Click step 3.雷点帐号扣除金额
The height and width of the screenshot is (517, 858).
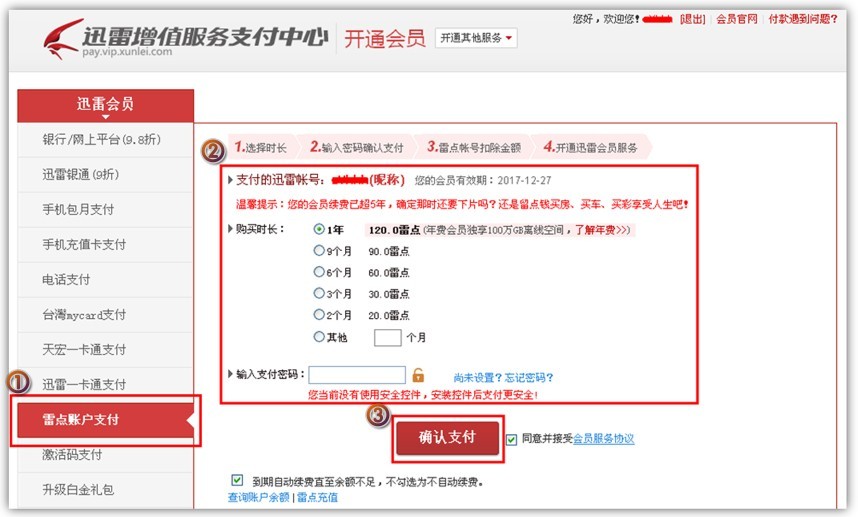(474, 147)
